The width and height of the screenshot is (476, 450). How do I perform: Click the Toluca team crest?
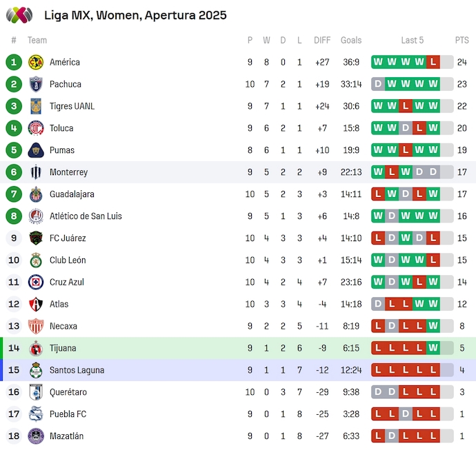[36, 128]
